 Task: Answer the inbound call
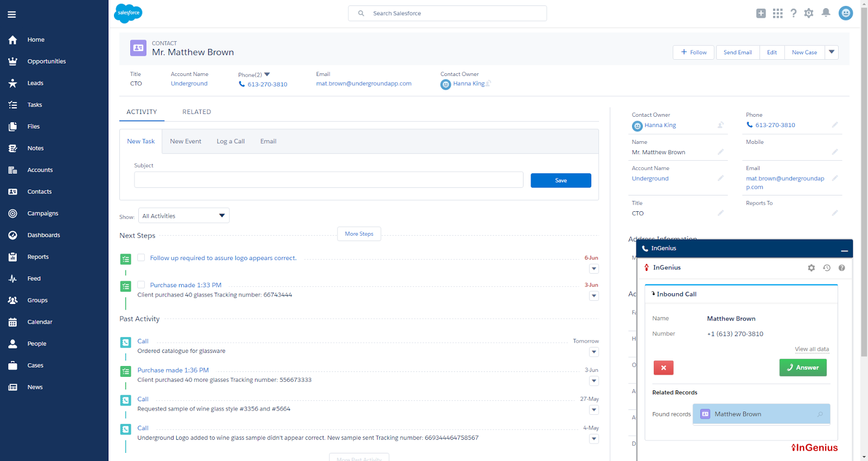pos(803,368)
